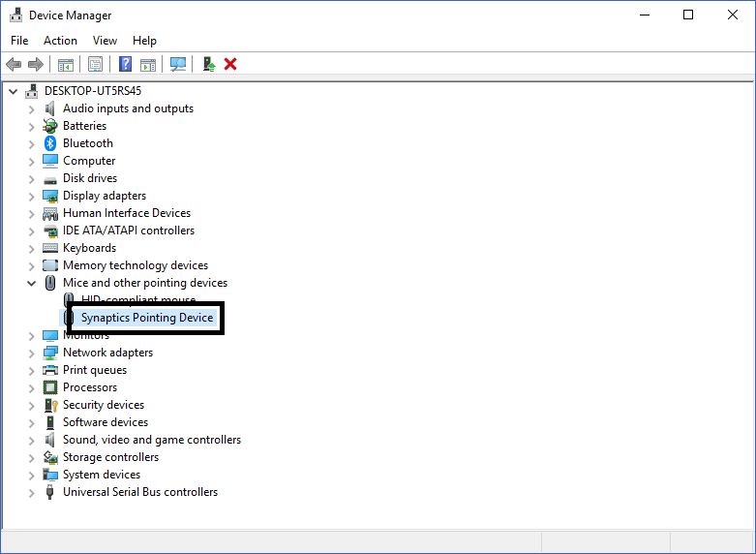Screen dimensions: 756x554
Task: Expand the Bluetooth chevron
Action: [31, 143]
